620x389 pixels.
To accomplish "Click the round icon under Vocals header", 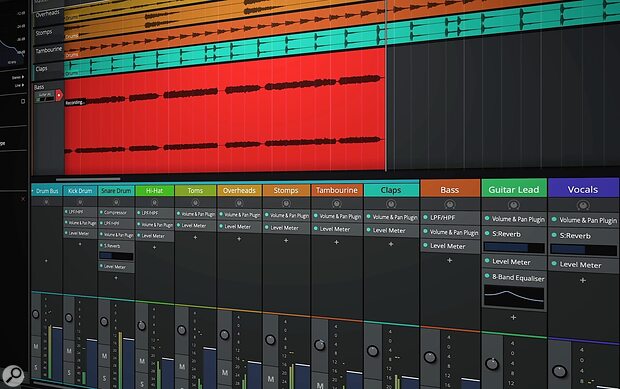I will pos(583,206).
